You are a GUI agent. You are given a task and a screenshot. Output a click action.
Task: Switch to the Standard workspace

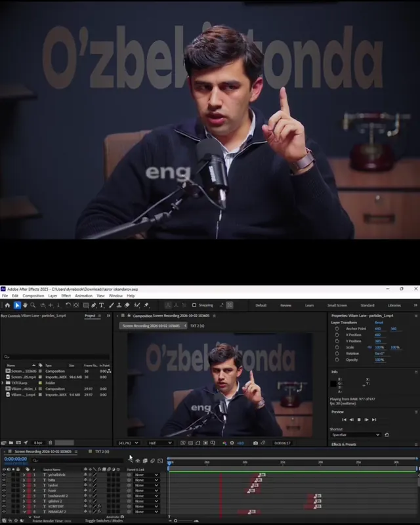[x=367, y=305]
